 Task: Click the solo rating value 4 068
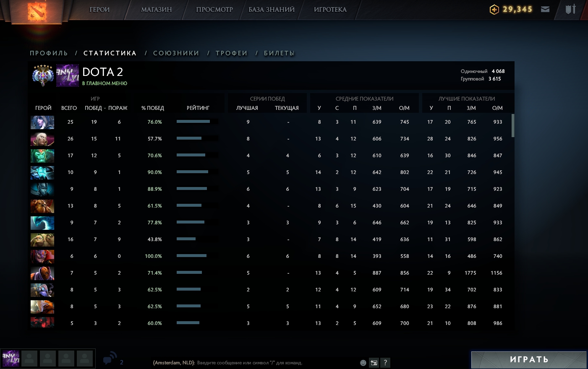click(498, 71)
